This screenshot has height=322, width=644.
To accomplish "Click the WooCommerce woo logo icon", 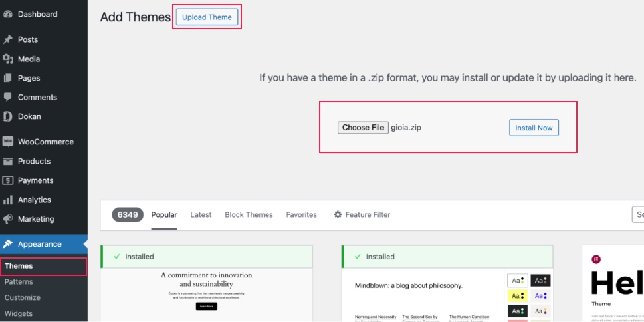I will 7,142.
